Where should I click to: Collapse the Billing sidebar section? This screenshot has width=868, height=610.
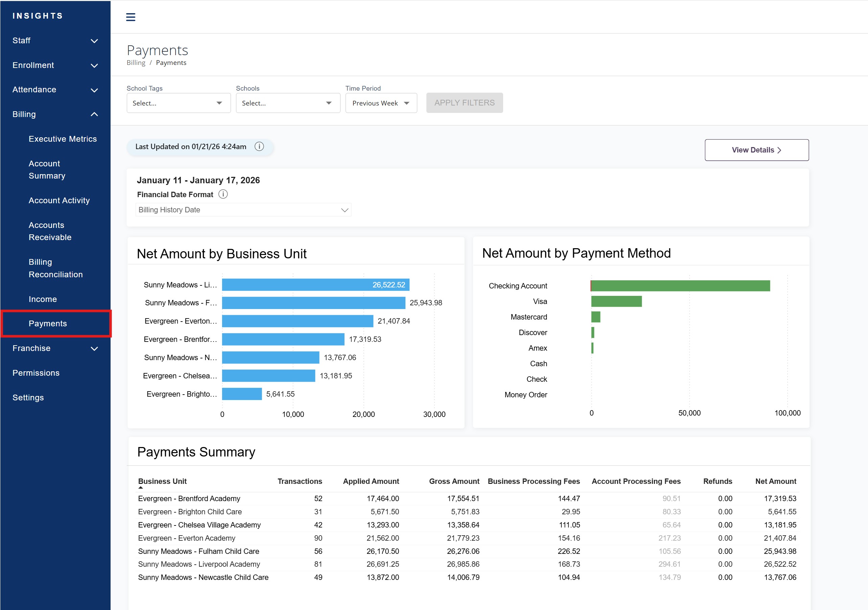[94, 114]
